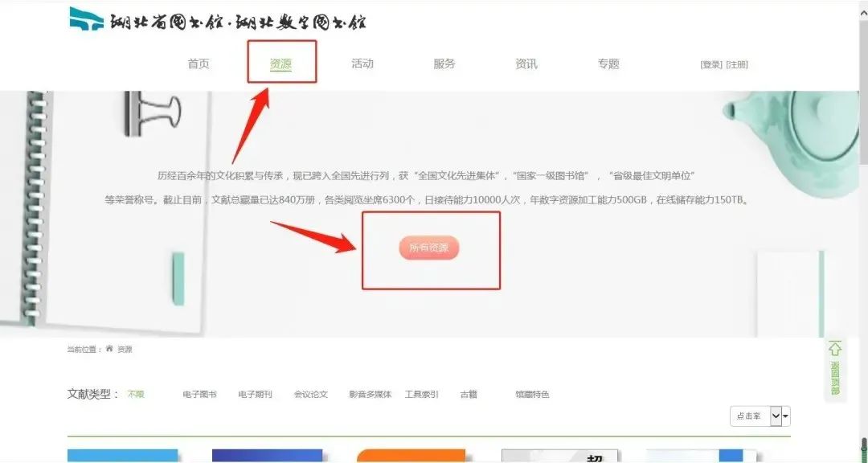
Task: Open the 服务 navigation tab
Action: [444, 64]
